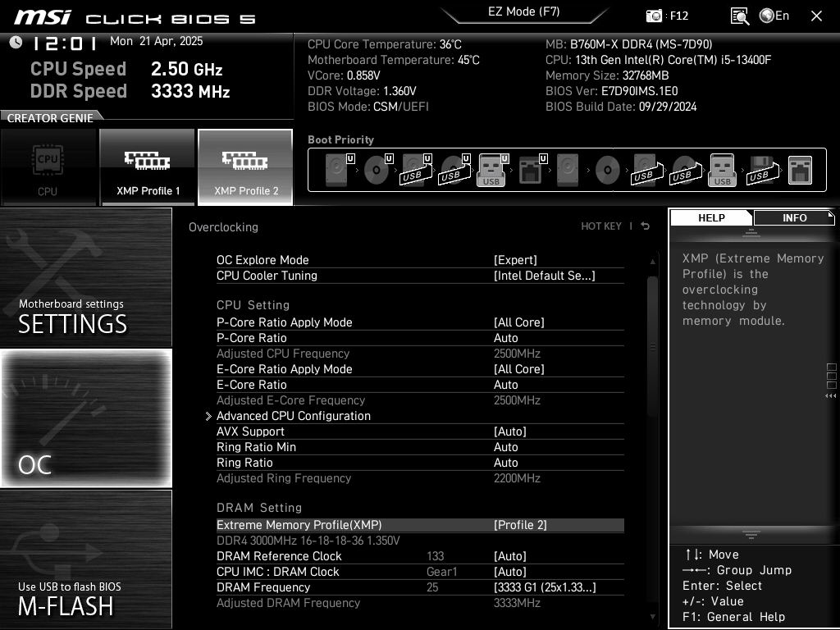Image resolution: width=840 pixels, height=630 pixels.
Task: Select the UEFI CD/DVD boot device
Action: (x=377, y=170)
